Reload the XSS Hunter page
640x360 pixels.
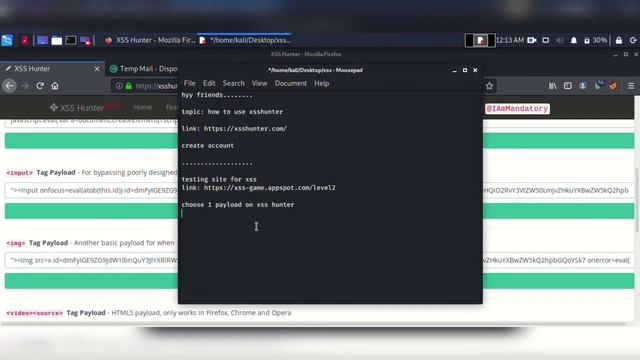[x=40, y=86]
